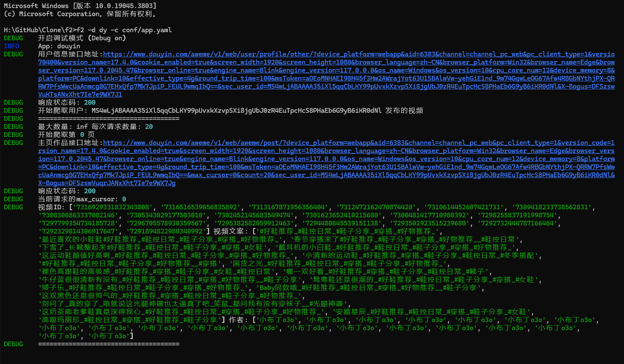Select the 'App: douyin' text
The image size is (624, 364).
pos(59,46)
